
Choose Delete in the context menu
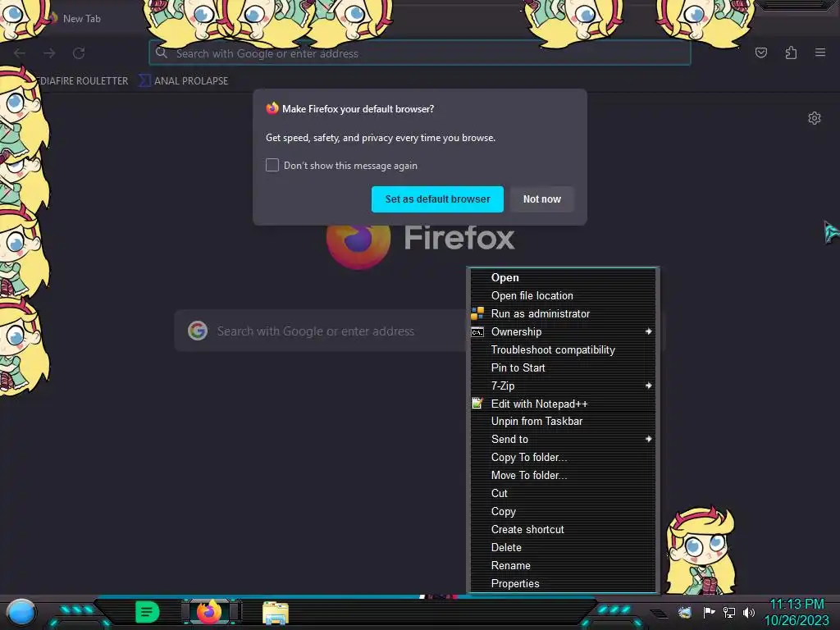coord(563,547)
